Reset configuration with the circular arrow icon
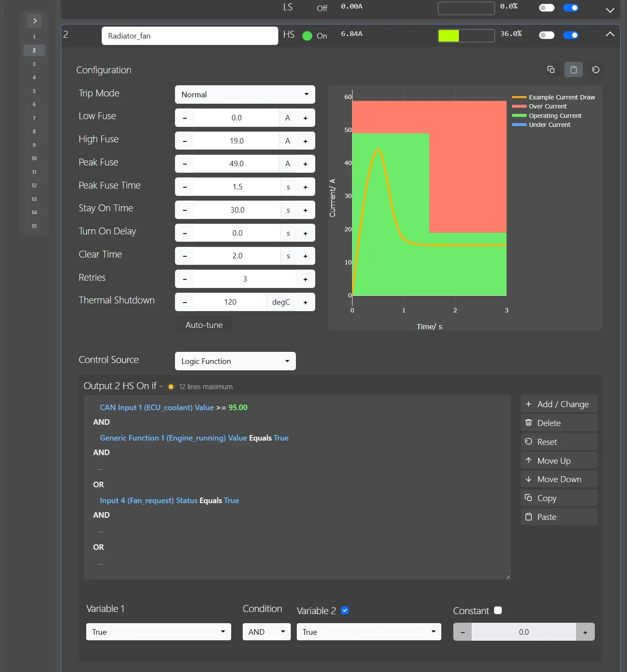 596,69
